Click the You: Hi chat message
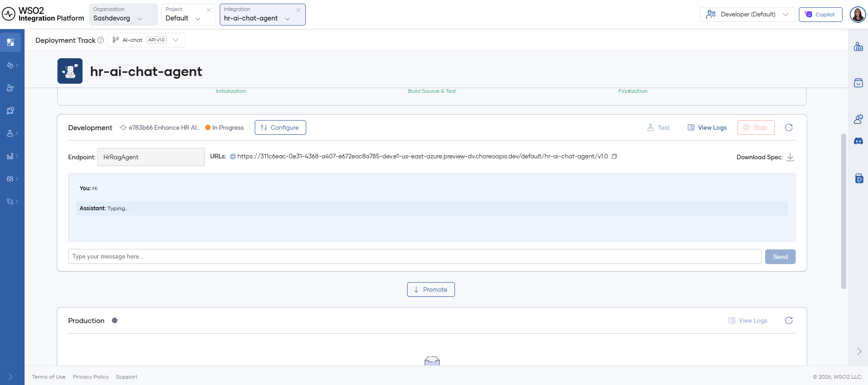 pos(88,188)
